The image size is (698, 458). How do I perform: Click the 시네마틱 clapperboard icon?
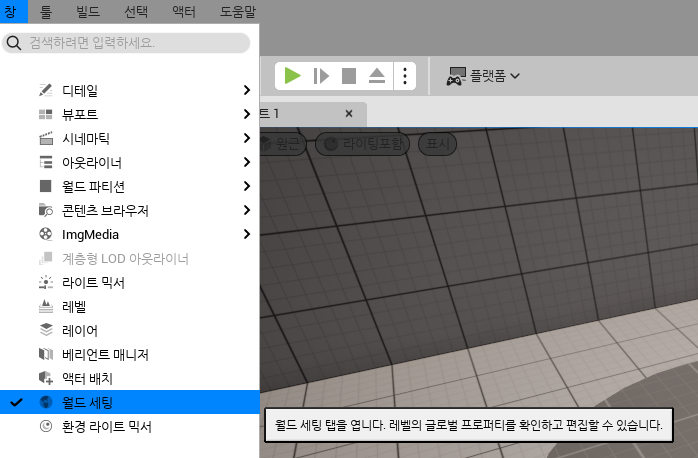[x=45, y=138]
